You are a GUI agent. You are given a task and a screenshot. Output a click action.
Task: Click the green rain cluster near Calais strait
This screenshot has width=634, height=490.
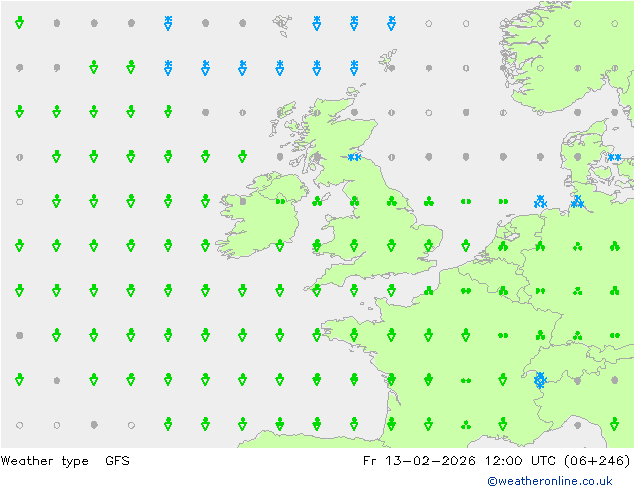[429, 290]
